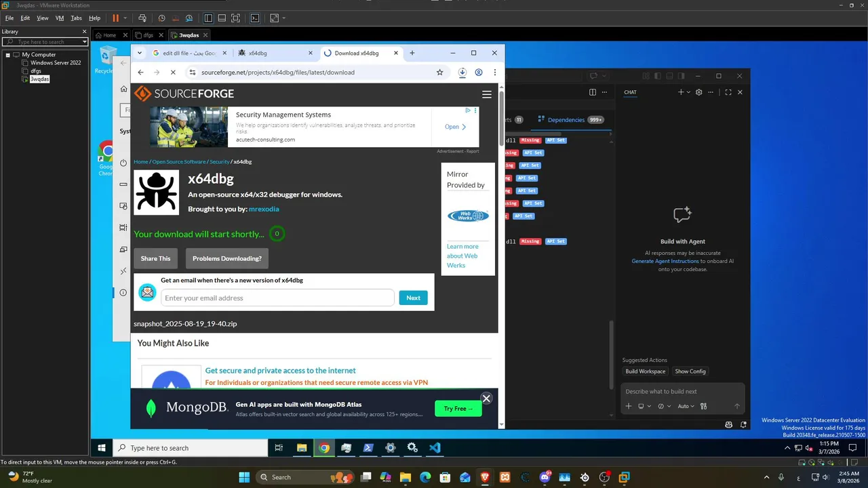This screenshot has width=868, height=488.
Task: Close the MongoDB ad banner
Action: [x=486, y=399]
